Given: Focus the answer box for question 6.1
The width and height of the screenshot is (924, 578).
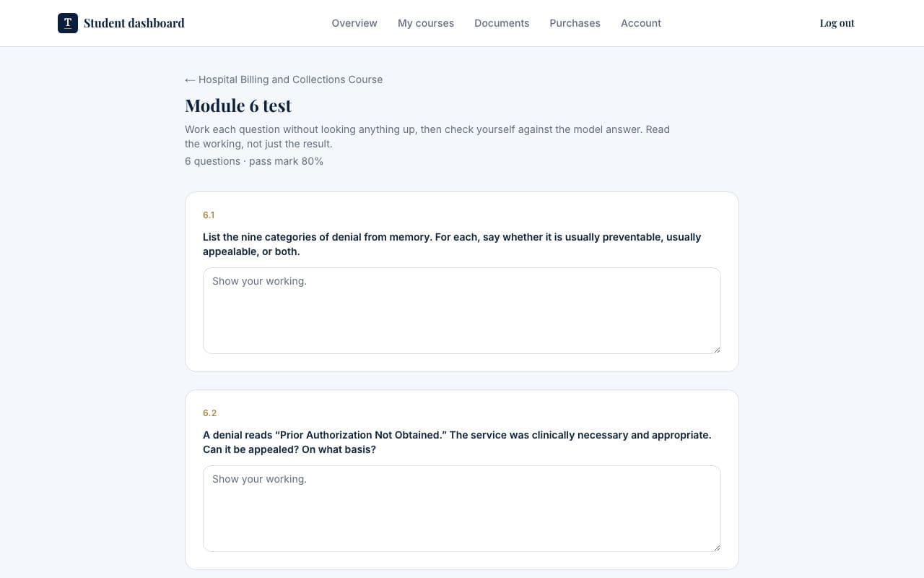Looking at the screenshot, I should 462,311.
